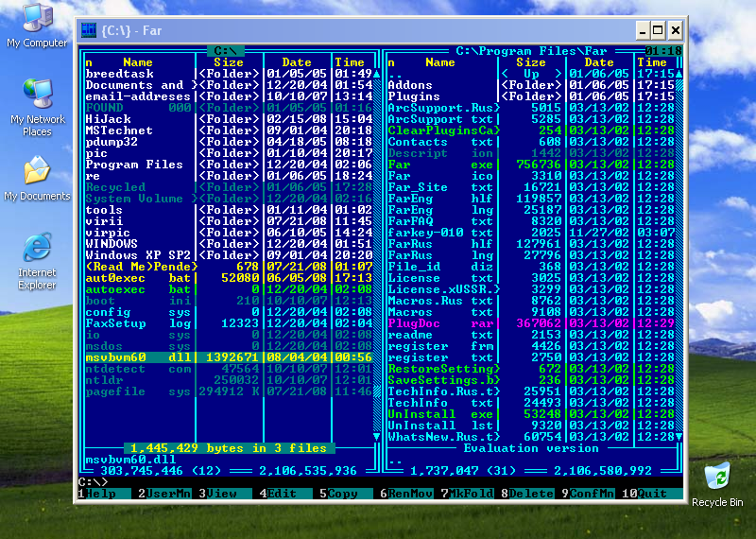Click right panel scrollbar up arrow
Viewport: 756px width, 539px height.
pos(679,74)
